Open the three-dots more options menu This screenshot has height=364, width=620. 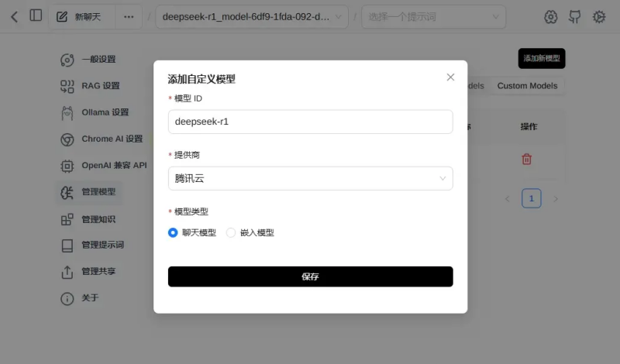(129, 16)
